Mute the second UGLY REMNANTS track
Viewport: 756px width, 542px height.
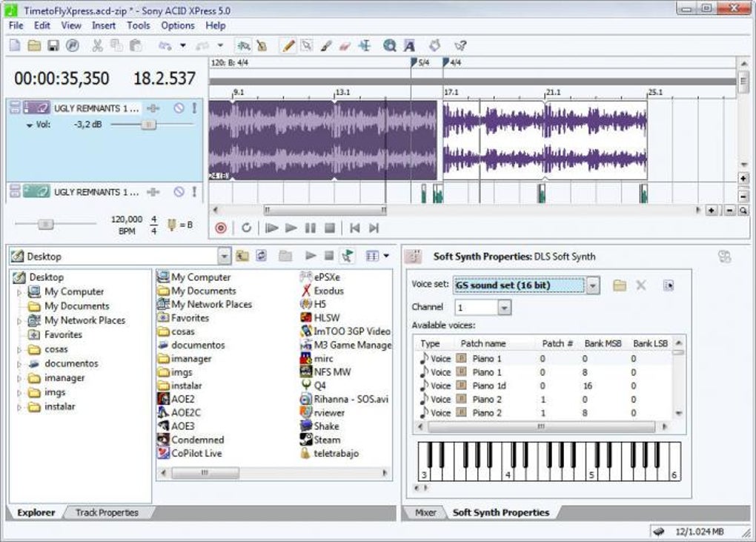(x=179, y=191)
